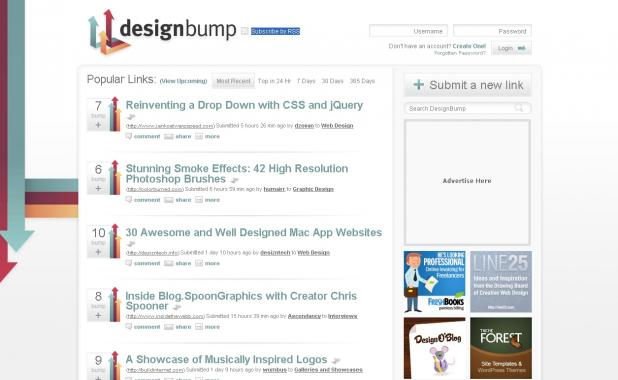This screenshot has width=618, height=380.
Task: Select the Top in 24 Hr tab
Action: (x=274, y=81)
